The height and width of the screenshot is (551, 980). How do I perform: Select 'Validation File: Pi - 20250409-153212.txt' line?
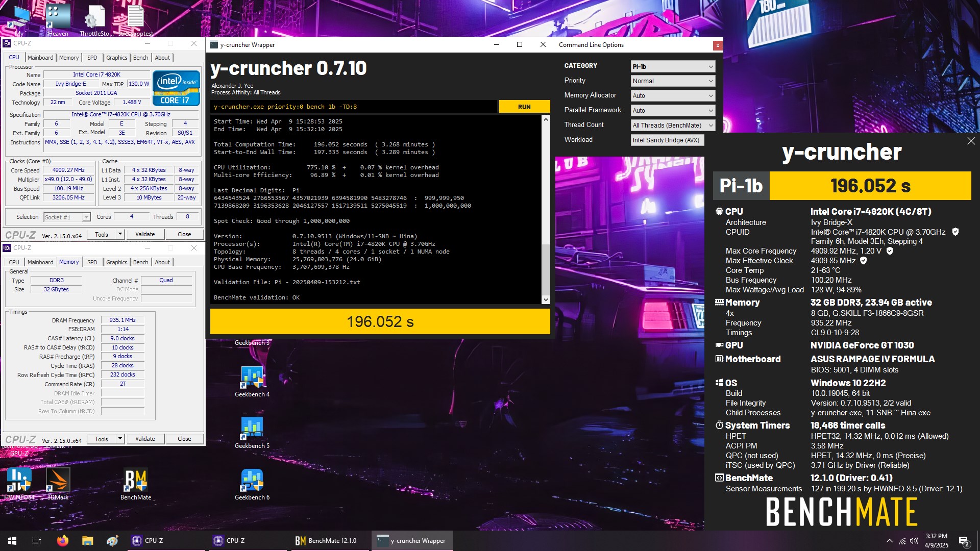tap(287, 282)
